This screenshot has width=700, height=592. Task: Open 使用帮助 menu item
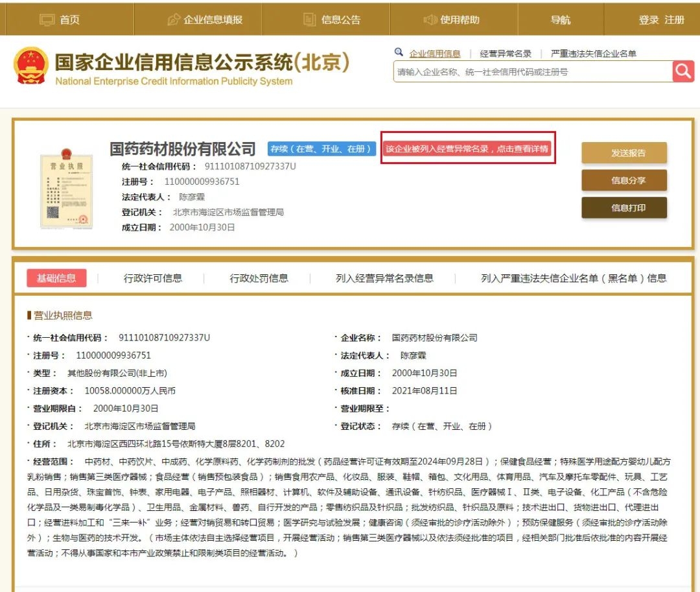coord(460,19)
